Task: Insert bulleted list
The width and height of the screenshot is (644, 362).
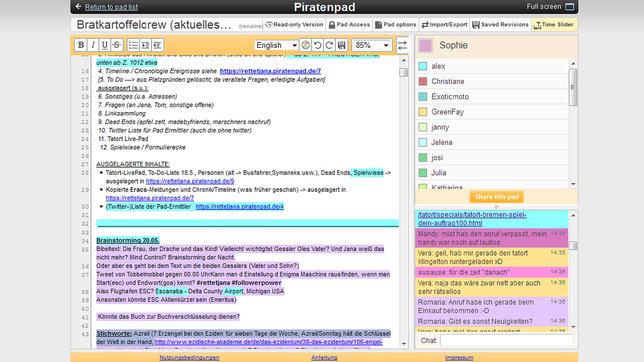Action: tap(133, 45)
